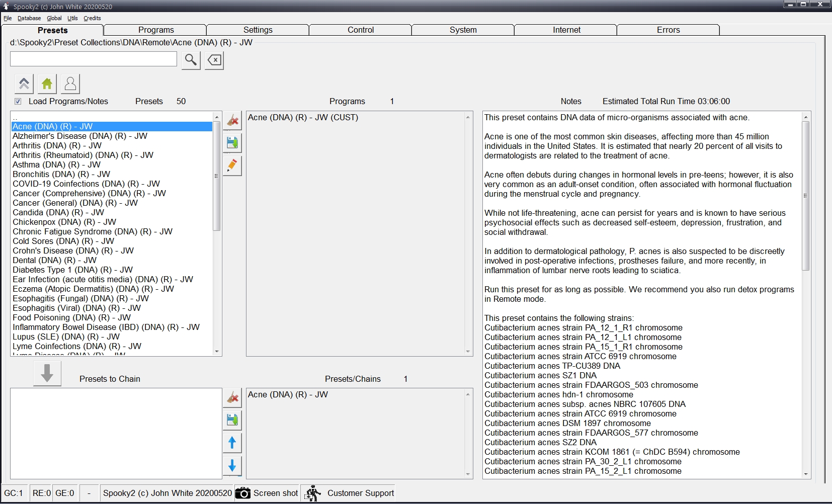Open the Global menu
The width and height of the screenshot is (832, 504).
click(54, 18)
